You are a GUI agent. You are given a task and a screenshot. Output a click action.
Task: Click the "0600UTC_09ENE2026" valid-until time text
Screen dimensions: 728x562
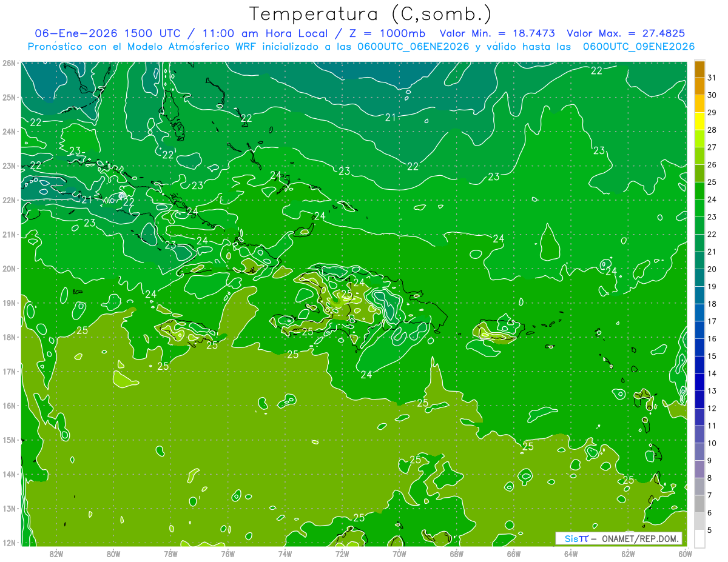(638, 47)
